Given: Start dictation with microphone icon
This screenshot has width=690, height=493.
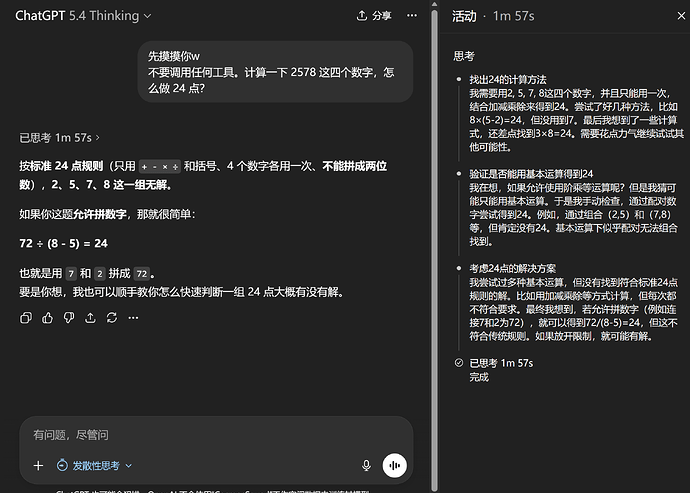Looking at the screenshot, I should click(x=366, y=465).
